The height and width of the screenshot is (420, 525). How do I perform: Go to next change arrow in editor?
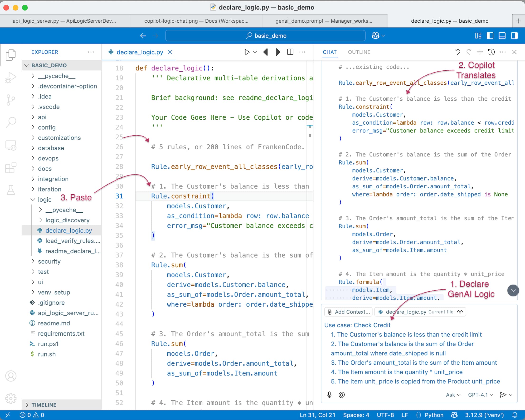[277, 52]
